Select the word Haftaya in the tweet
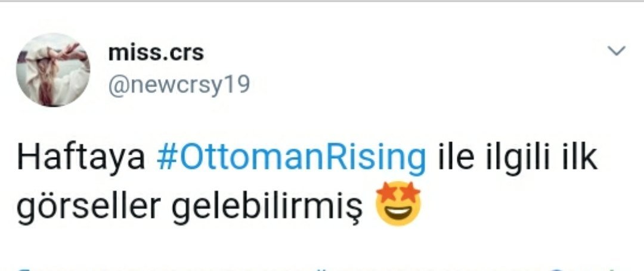Screen dimensions: 644x271 pos(81,159)
